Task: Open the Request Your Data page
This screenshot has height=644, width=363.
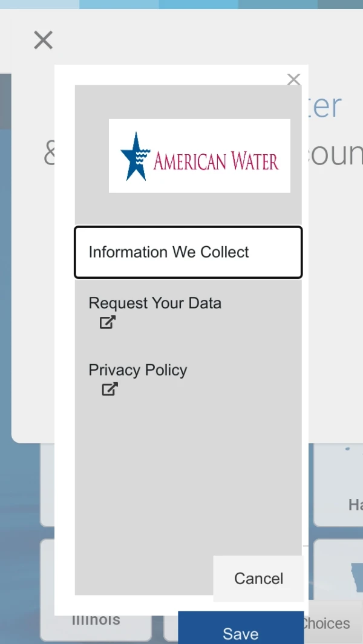Action: (155, 303)
